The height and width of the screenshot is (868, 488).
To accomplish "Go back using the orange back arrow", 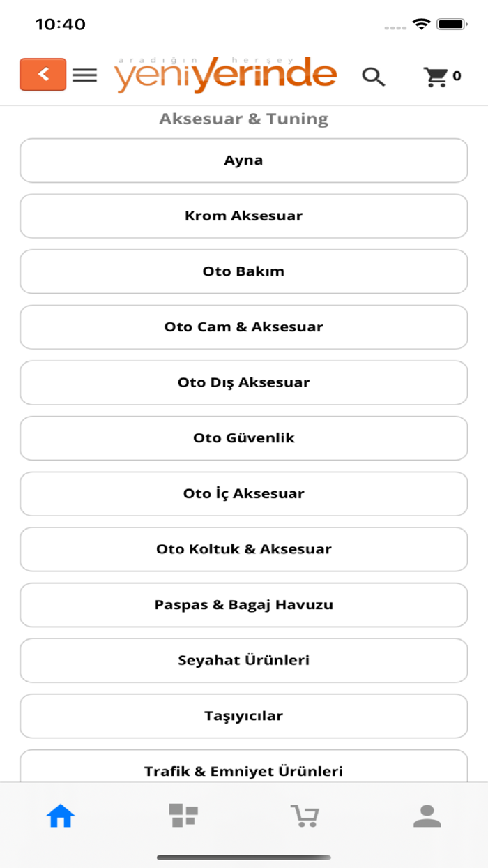I will coord(43,73).
